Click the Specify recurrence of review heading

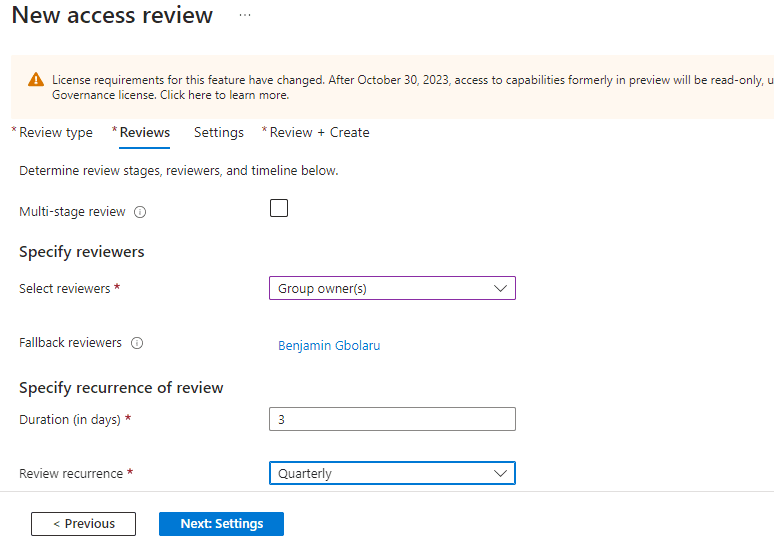point(121,388)
